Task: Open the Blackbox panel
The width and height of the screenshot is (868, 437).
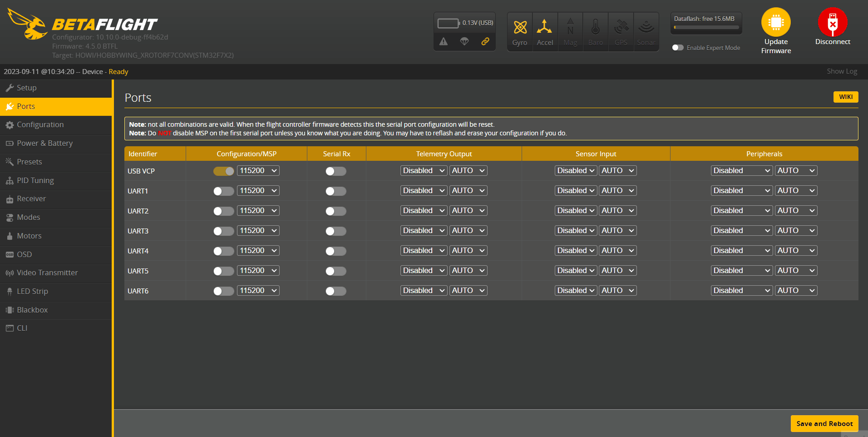Action: [x=32, y=309]
